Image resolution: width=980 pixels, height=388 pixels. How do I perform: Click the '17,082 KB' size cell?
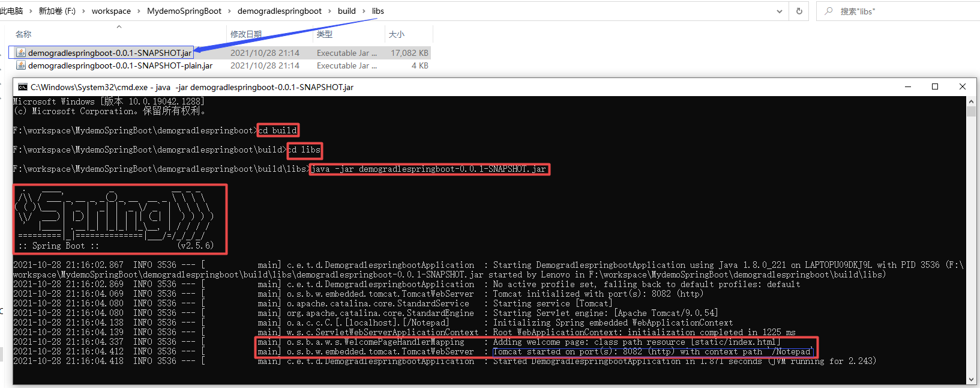point(409,53)
